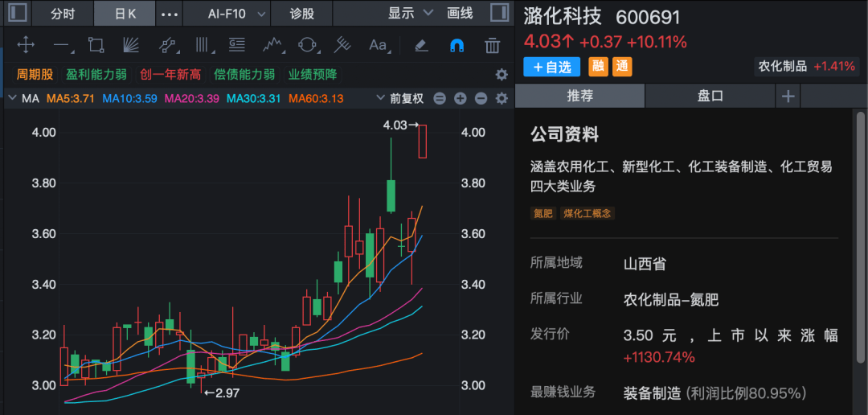Switch to the 盘口 tab
The height and width of the screenshot is (415, 868).
coord(710,96)
